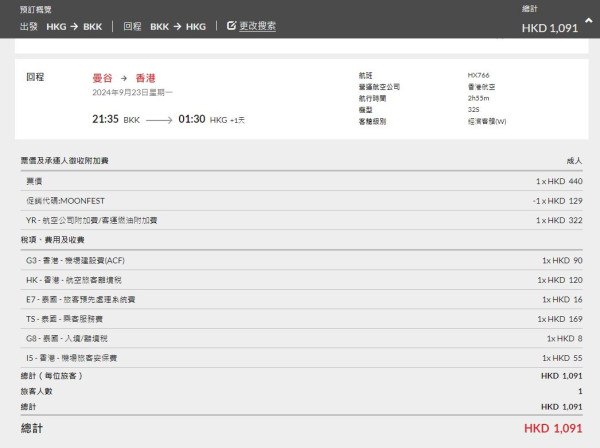Click the arrow in the HKG to BKK header
Viewport: 600px width, 448px height.
click(73, 25)
